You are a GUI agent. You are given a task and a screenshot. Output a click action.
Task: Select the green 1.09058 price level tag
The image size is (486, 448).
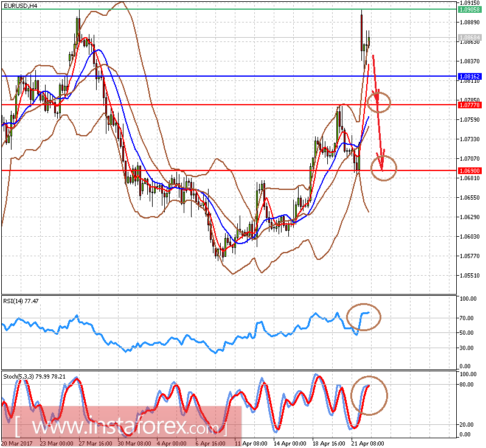click(469, 10)
